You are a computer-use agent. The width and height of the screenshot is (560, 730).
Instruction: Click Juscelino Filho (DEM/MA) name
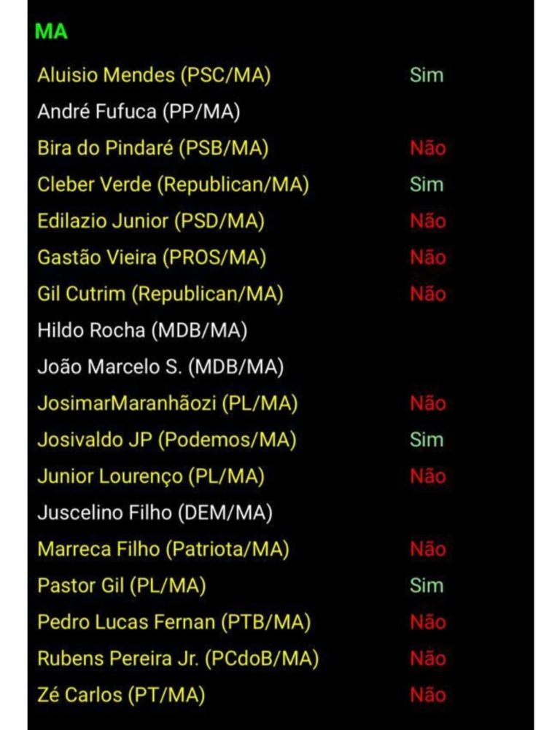pos(155,513)
